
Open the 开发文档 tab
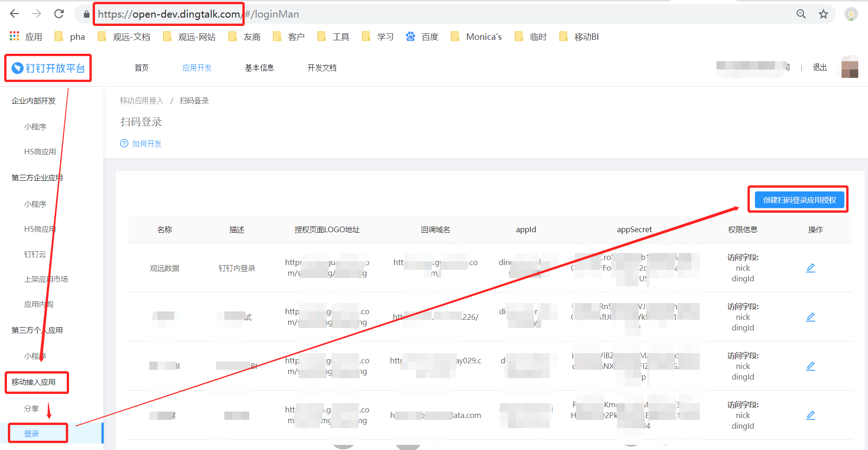tap(322, 68)
